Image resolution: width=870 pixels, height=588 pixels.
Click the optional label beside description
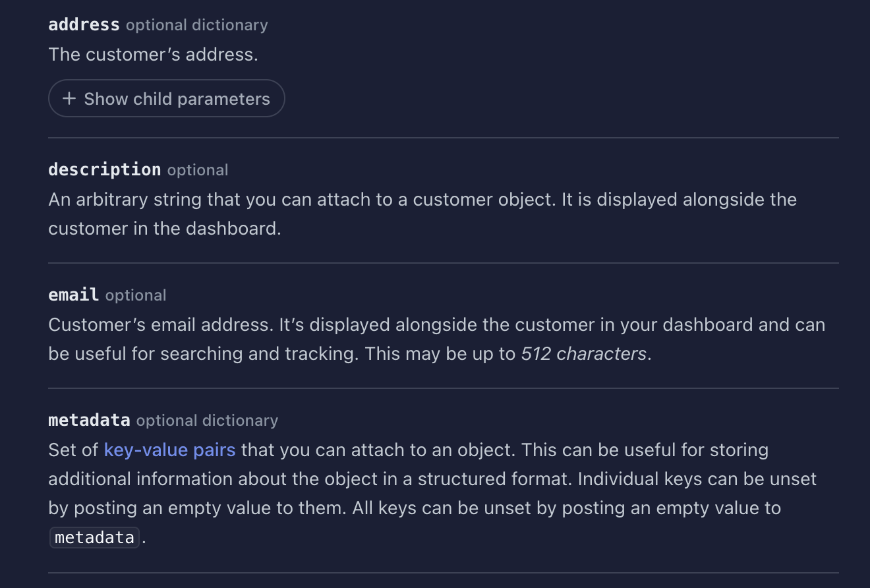[x=197, y=170]
